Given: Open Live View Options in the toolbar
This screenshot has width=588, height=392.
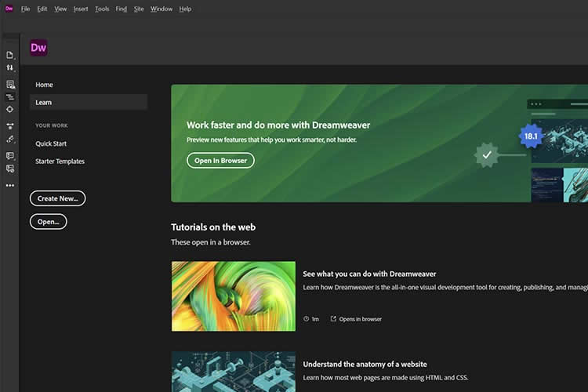Looking at the screenshot, I should click(x=10, y=84).
